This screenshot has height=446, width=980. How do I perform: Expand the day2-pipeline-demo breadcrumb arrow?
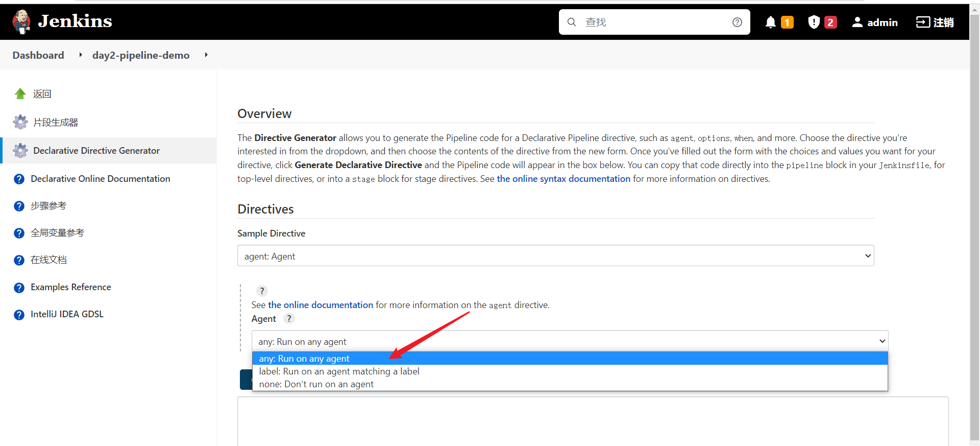point(206,55)
